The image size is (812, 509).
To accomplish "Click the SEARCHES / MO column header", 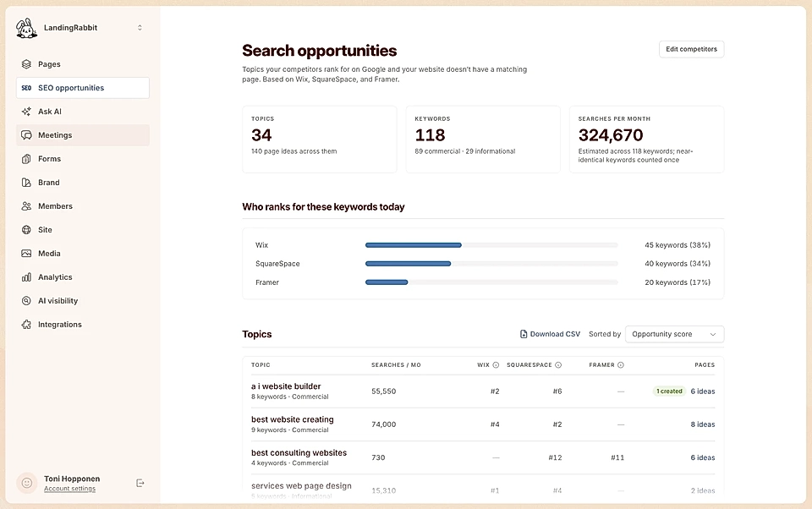I will click(396, 365).
